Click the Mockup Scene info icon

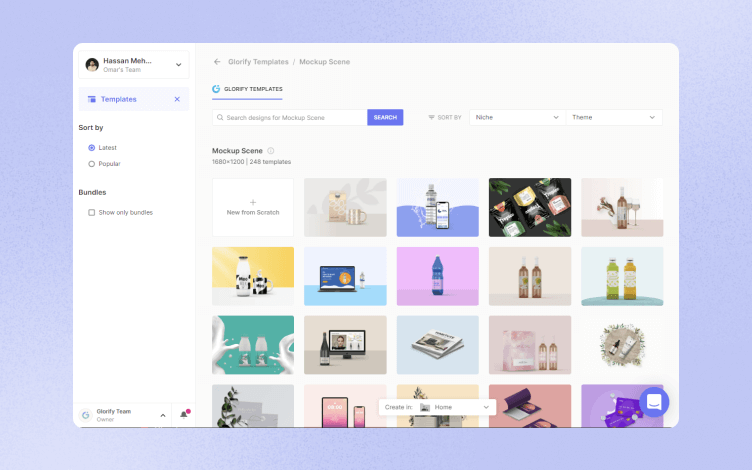click(270, 151)
